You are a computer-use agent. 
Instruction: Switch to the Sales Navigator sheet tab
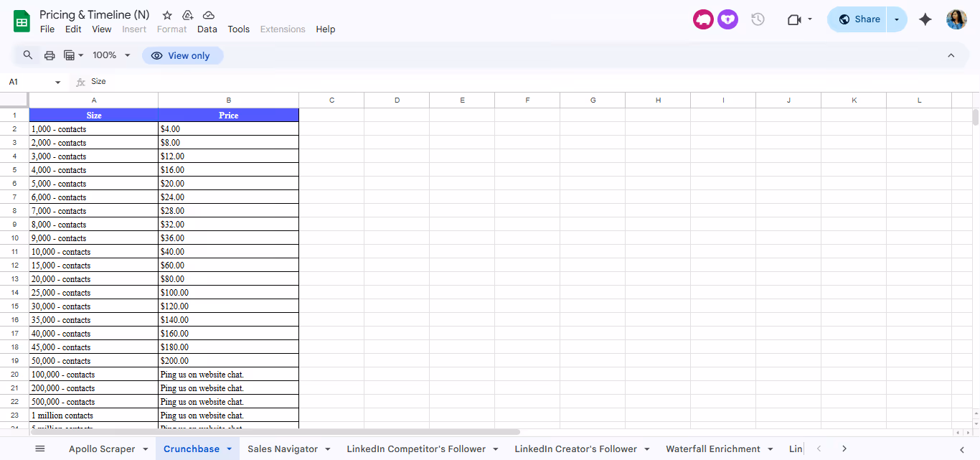click(283, 449)
